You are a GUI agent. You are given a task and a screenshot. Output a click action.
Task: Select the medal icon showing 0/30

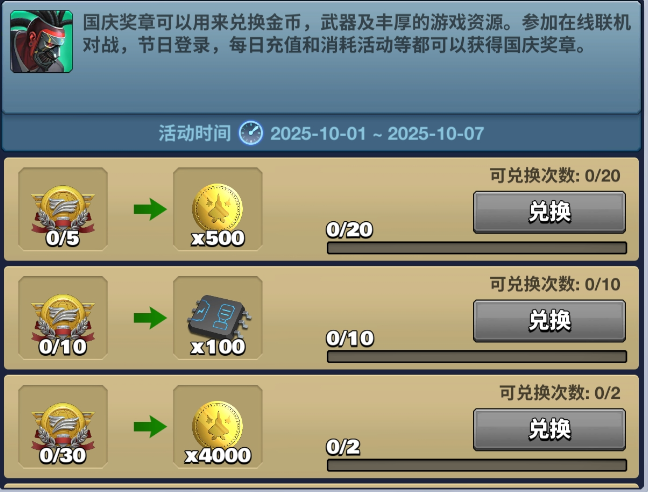coord(63,427)
